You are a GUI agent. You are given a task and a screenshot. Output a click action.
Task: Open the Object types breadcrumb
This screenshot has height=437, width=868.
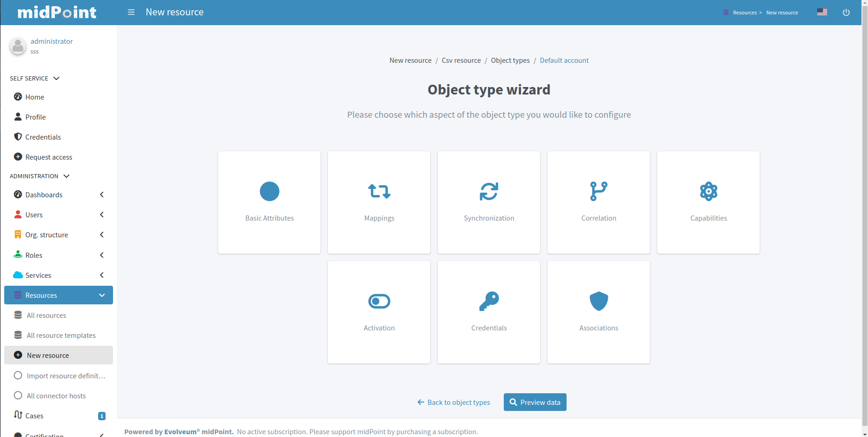point(510,60)
